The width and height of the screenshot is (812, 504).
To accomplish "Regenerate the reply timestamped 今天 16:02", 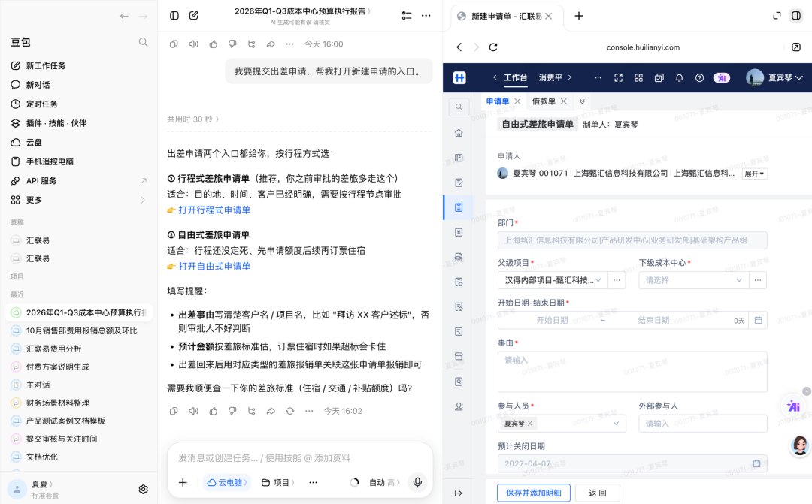I will [290, 411].
